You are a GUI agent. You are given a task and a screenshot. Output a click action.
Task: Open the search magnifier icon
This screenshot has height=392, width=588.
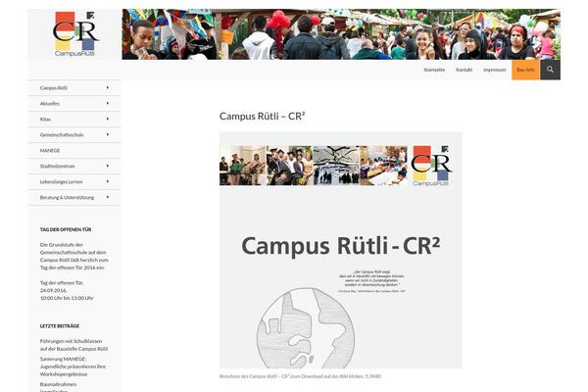[550, 70]
